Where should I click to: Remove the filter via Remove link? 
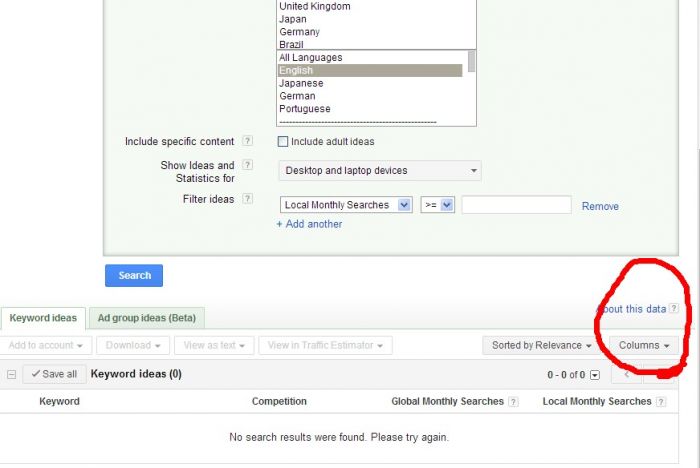click(x=600, y=206)
